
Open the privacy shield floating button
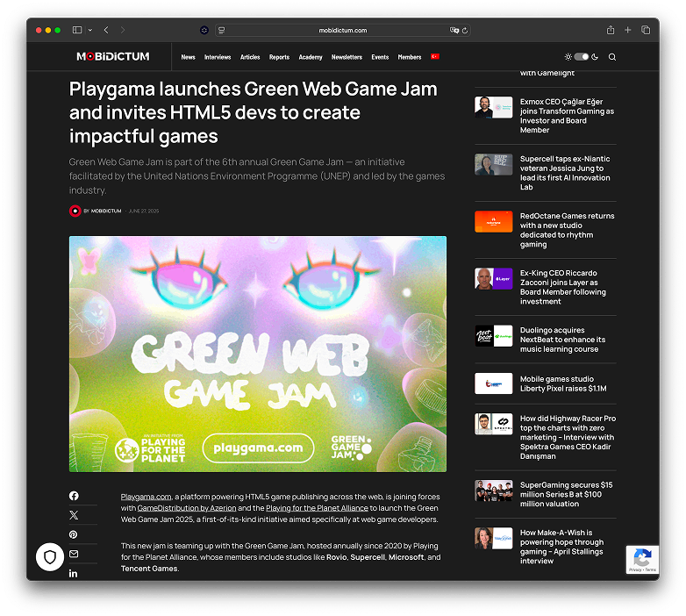pos(50,557)
